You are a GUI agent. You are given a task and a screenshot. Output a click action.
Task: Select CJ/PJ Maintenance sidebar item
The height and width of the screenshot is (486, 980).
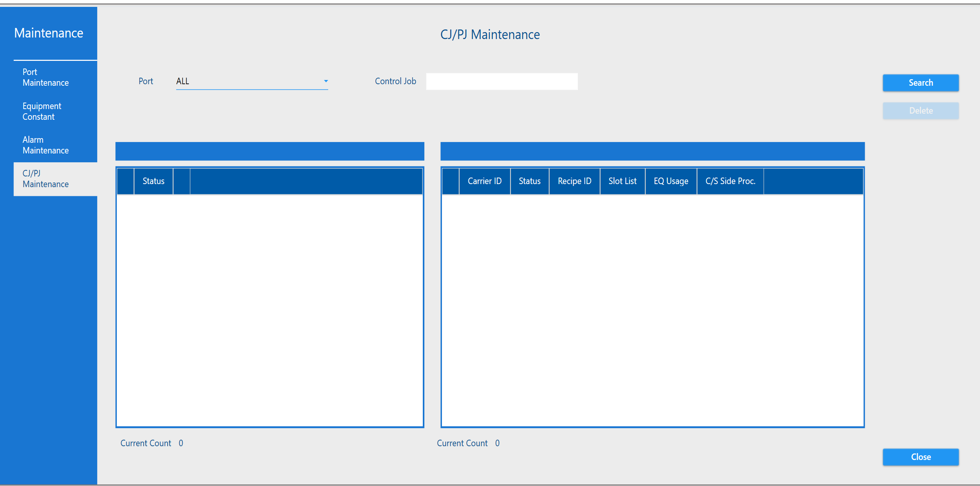point(56,179)
